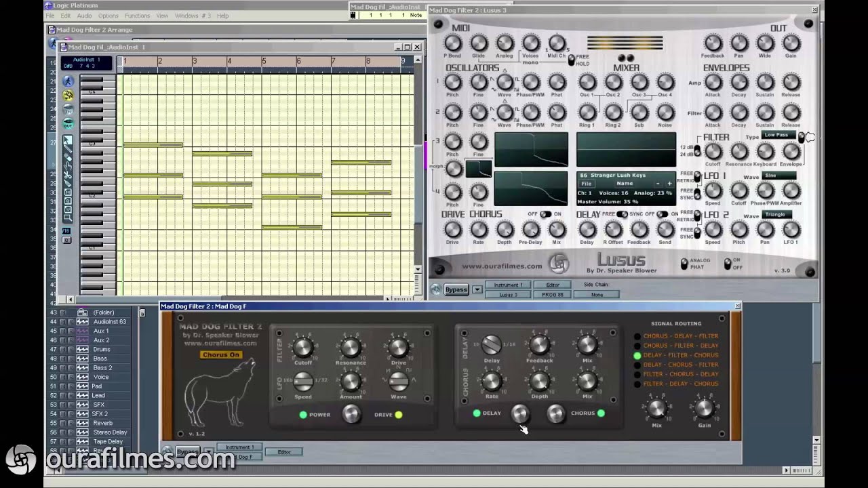
Task: Click the Chorus On button in Mad Dog Filter
Action: pyautogui.click(x=220, y=354)
